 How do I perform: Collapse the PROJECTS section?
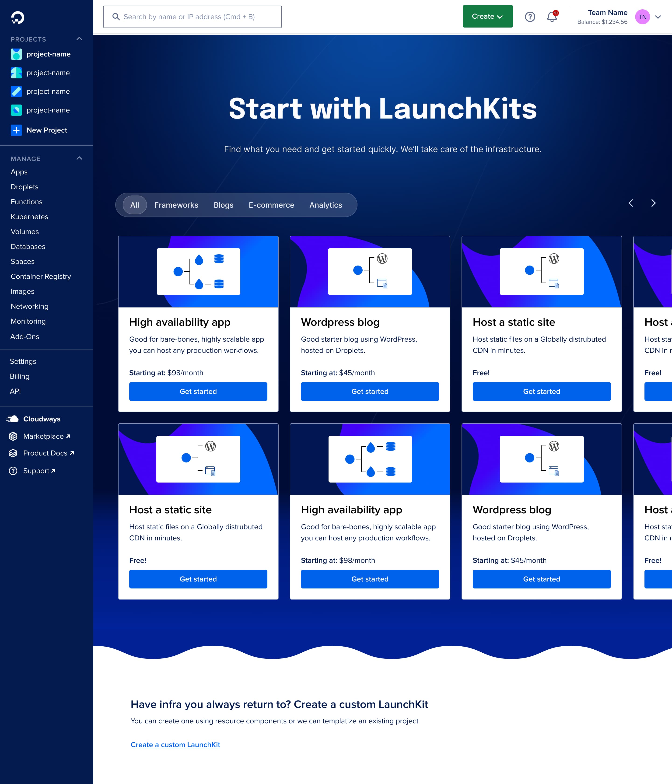coord(79,38)
